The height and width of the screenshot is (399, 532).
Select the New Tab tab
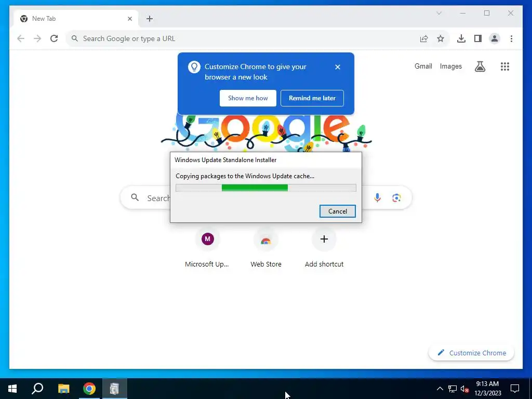(76, 19)
